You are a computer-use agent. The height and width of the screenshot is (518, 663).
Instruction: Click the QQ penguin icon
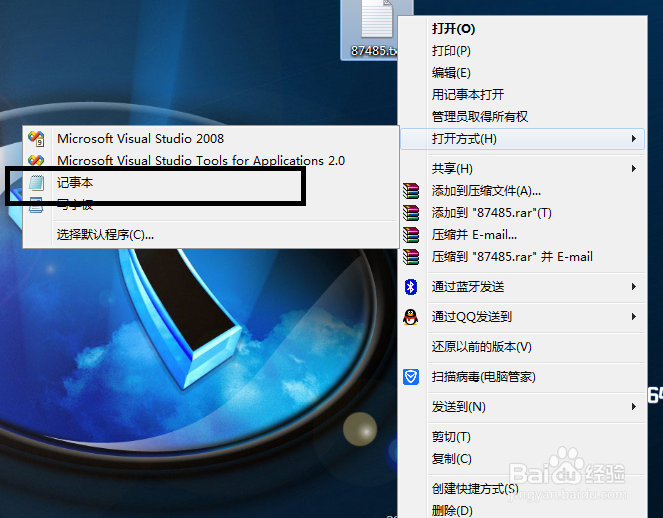(x=411, y=317)
